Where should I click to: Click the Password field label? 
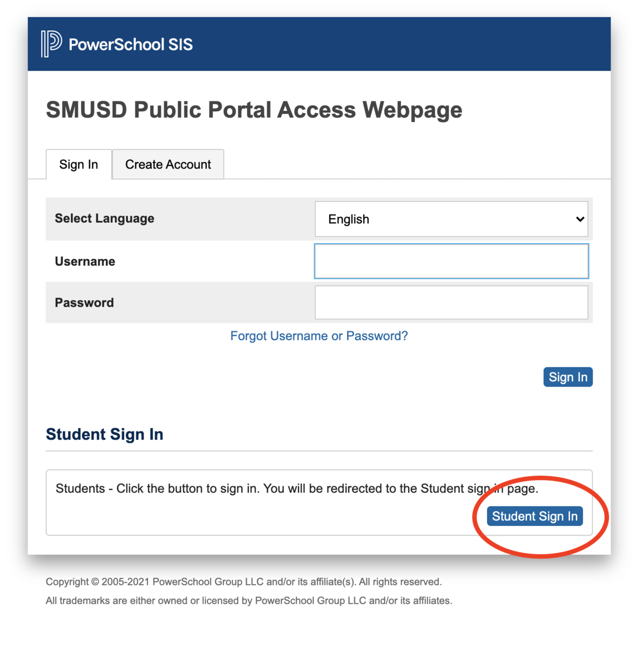(x=84, y=302)
